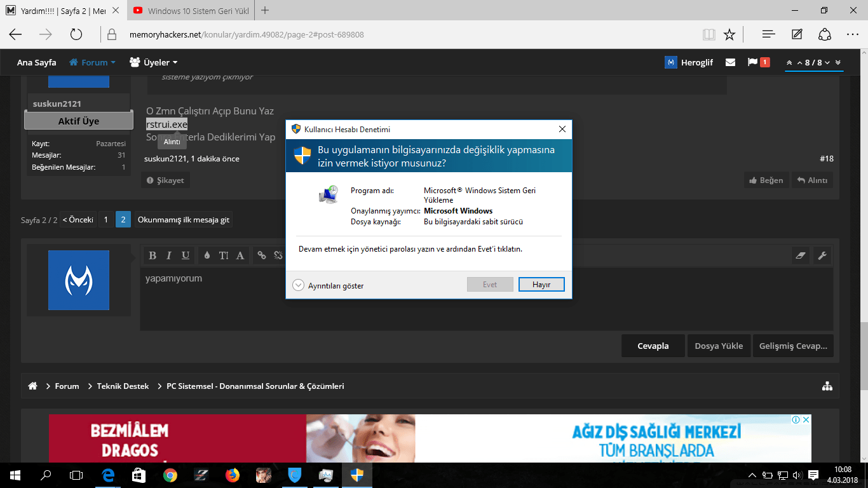Go to page 1 of the thread
Screen dimensions: 868x488
tap(106, 220)
